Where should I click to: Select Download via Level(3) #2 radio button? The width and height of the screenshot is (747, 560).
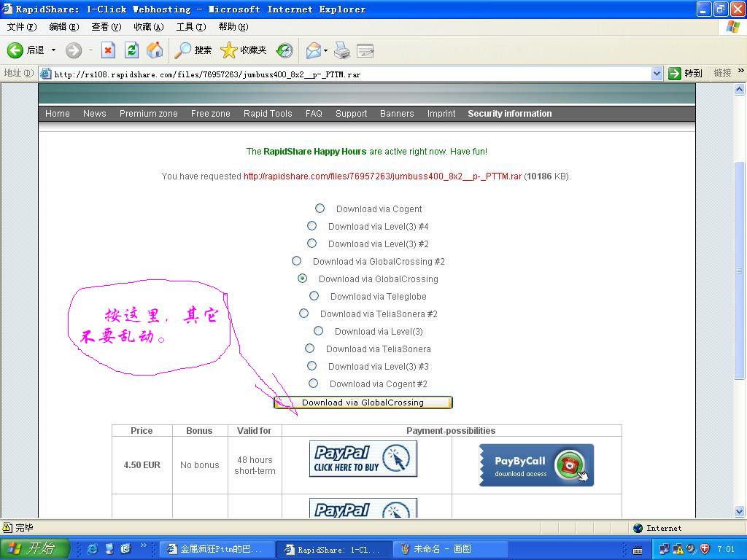tap(311, 244)
